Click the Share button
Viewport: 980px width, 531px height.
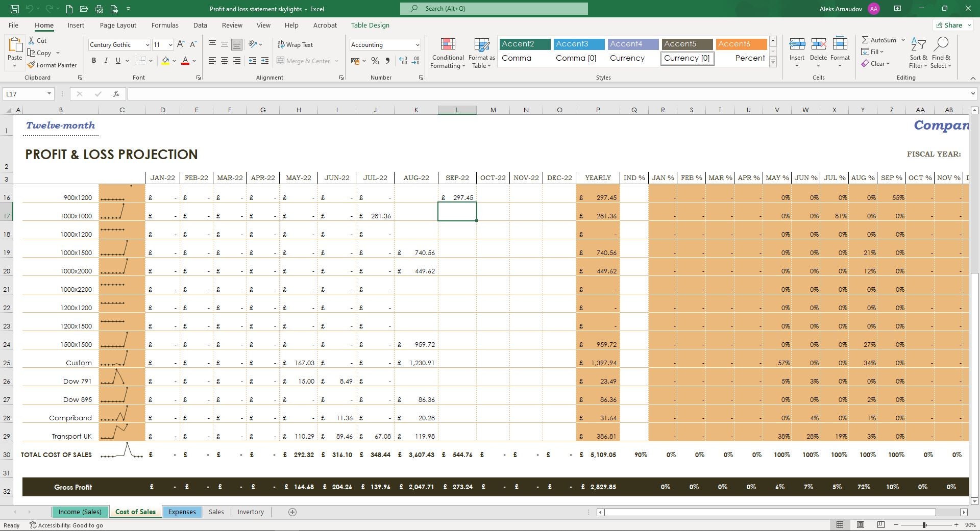[x=951, y=25]
